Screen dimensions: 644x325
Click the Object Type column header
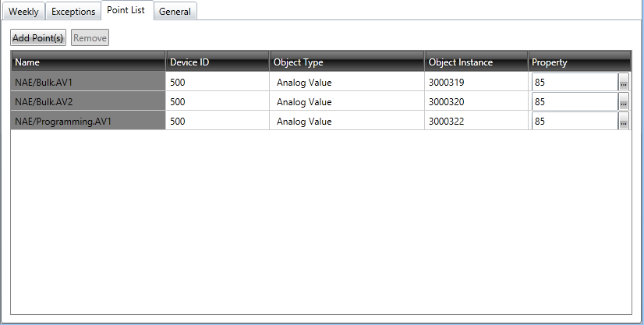tap(347, 62)
